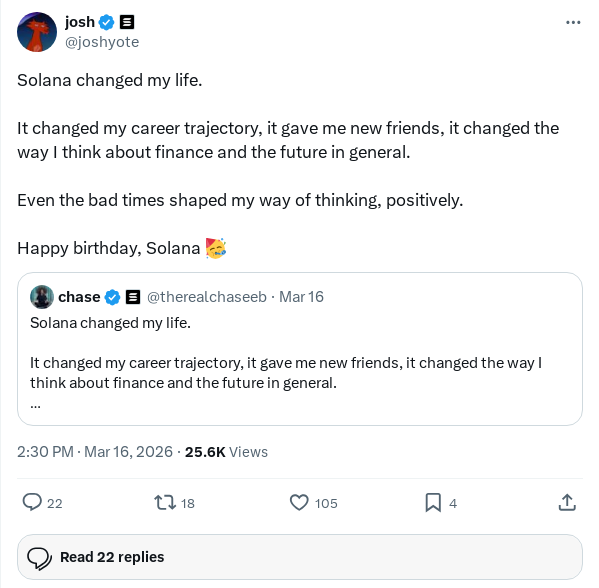Click chase's verified checkmark badge

pos(112,297)
